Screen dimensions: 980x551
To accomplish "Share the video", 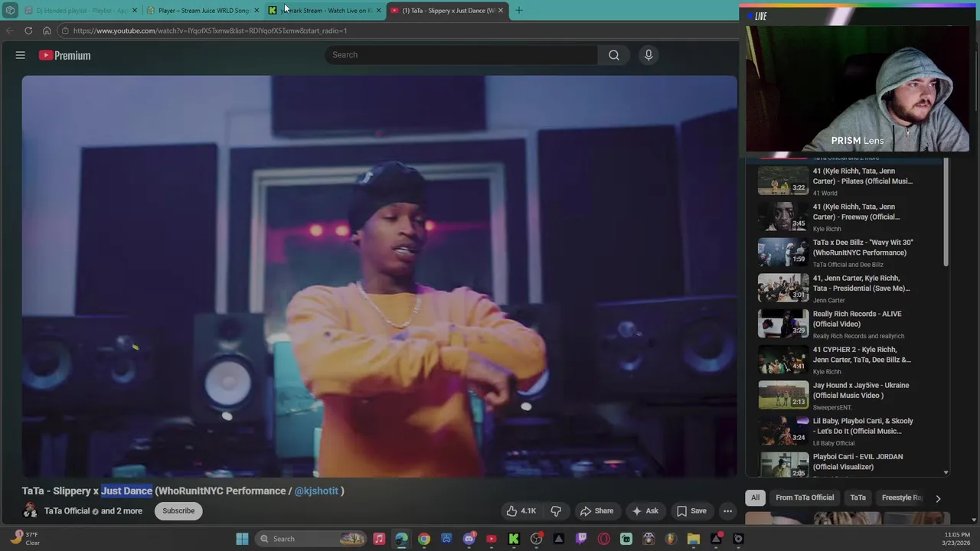I will [596, 510].
